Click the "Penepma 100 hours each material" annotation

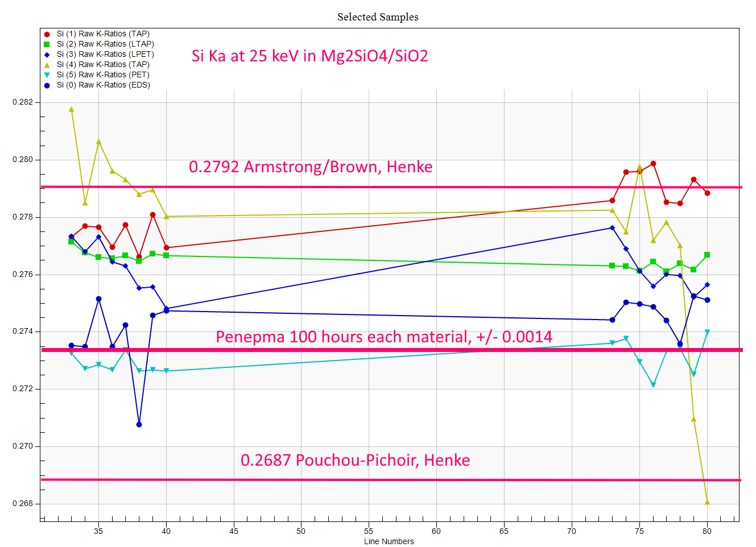(x=384, y=337)
